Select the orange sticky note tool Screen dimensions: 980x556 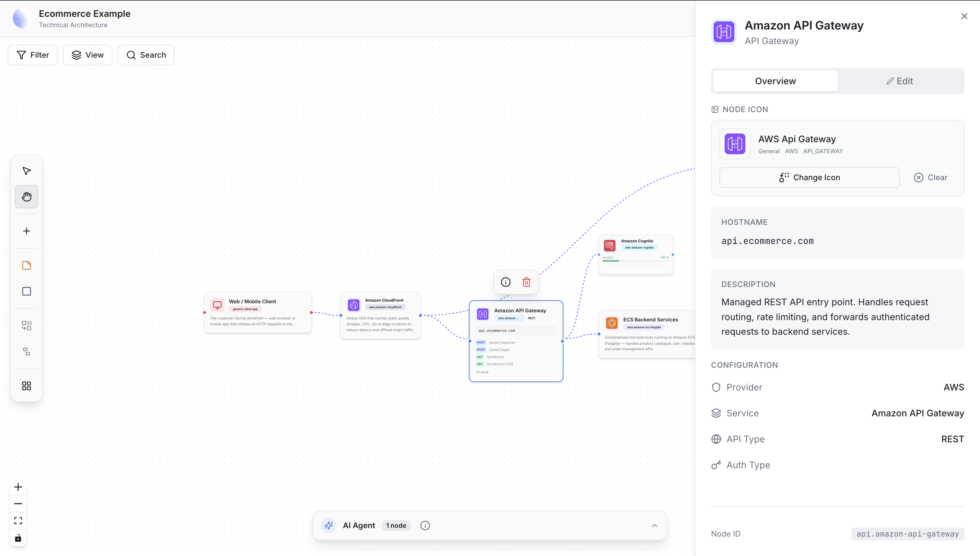coord(26,265)
